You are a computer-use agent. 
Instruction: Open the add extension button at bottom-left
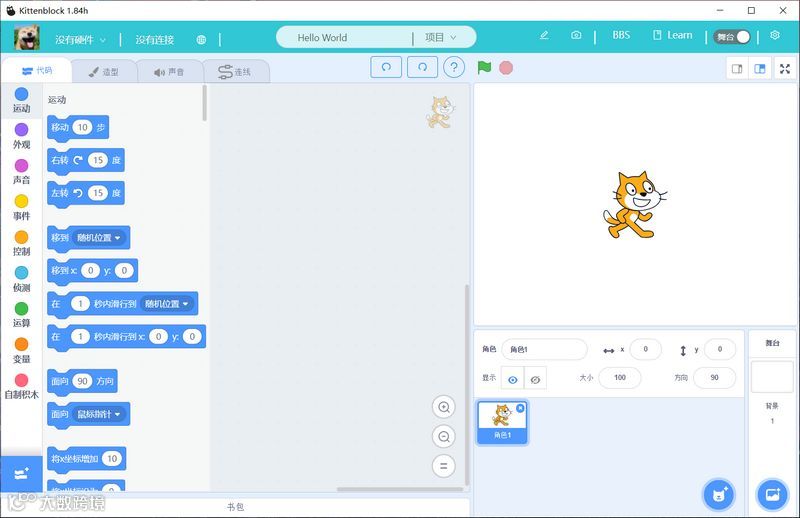[21, 474]
